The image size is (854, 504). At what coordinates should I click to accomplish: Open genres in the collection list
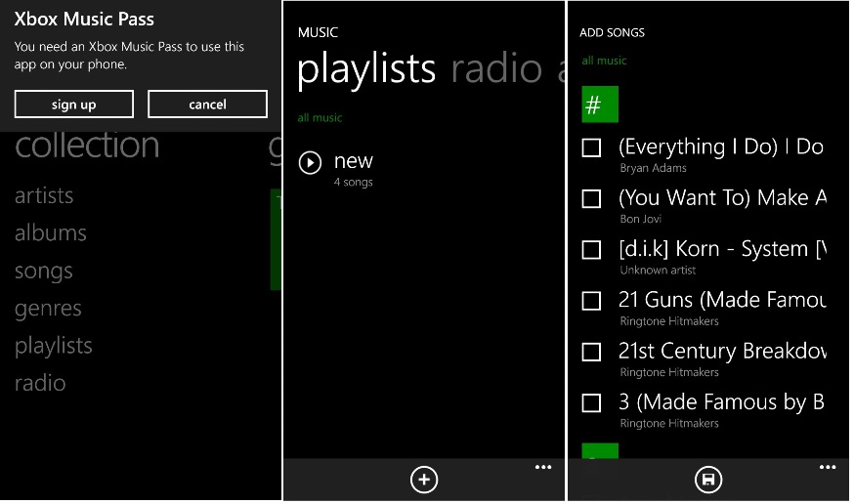[48, 309]
